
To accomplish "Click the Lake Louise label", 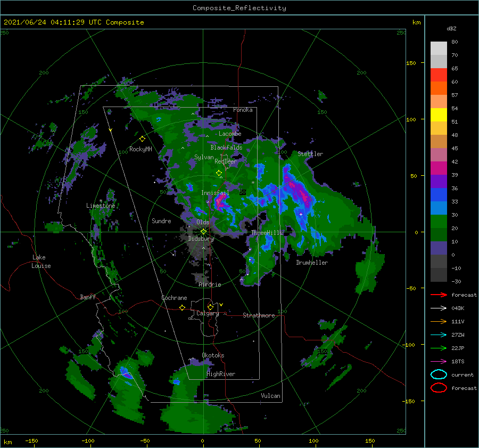I will [41, 262].
